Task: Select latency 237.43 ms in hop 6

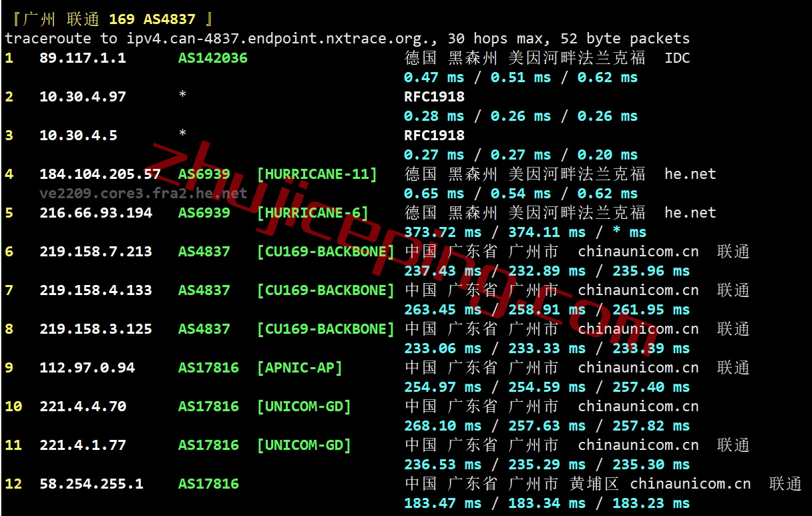Action: click(x=443, y=271)
